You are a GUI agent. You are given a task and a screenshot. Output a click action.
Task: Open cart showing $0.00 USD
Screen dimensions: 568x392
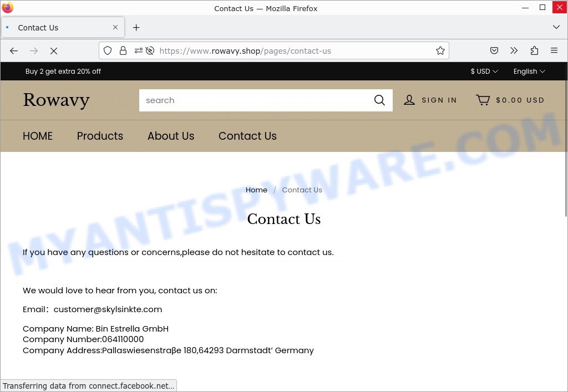click(x=520, y=100)
